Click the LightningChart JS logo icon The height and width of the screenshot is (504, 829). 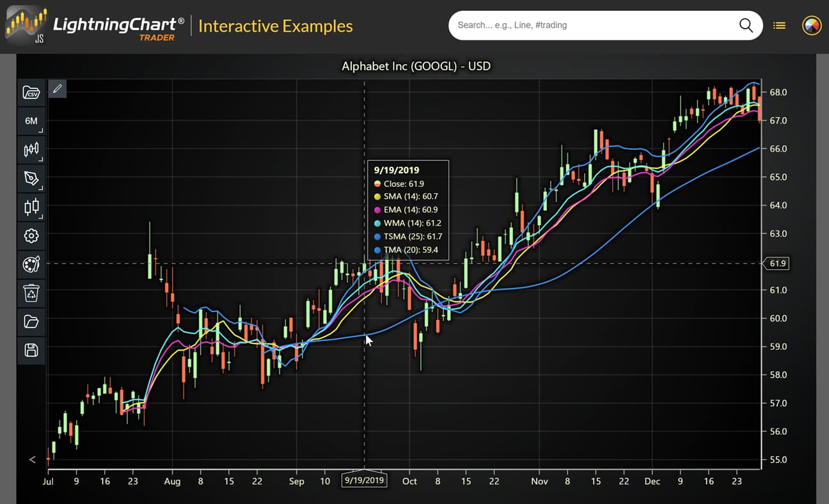[26, 26]
